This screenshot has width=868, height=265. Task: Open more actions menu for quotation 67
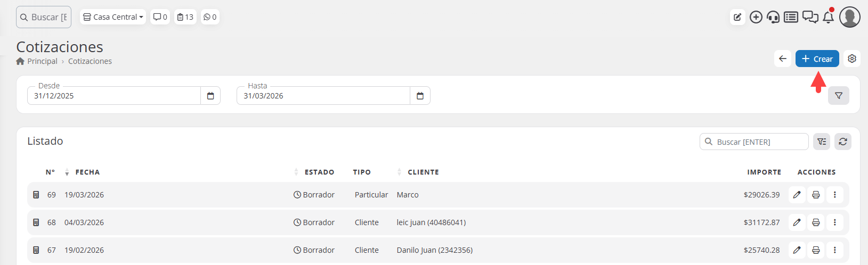(x=834, y=250)
